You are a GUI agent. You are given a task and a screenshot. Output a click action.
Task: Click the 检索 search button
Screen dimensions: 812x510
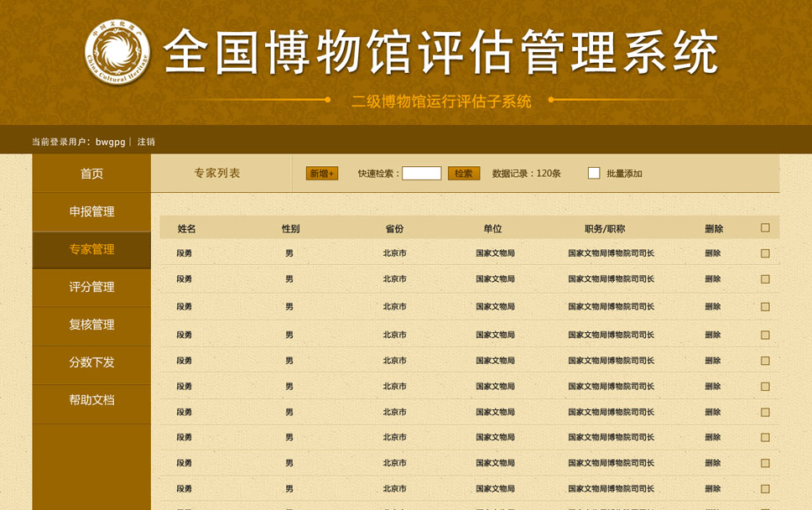[464, 174]
